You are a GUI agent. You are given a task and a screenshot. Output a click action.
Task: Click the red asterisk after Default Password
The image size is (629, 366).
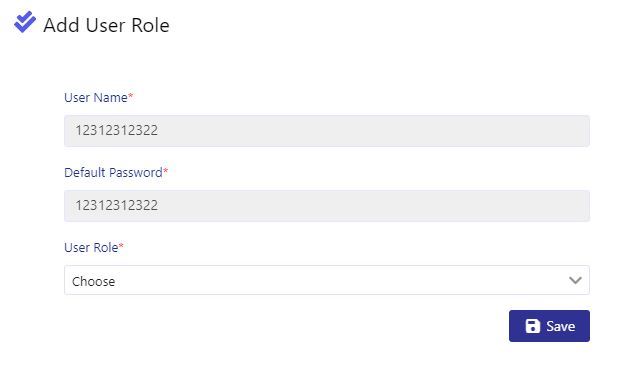coord(165,171)
